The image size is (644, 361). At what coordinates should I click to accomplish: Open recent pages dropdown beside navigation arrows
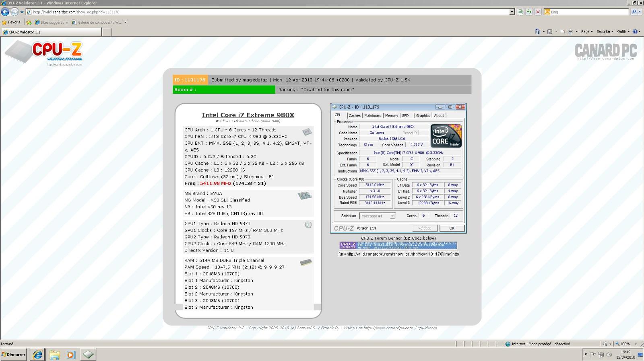point(22,12)
